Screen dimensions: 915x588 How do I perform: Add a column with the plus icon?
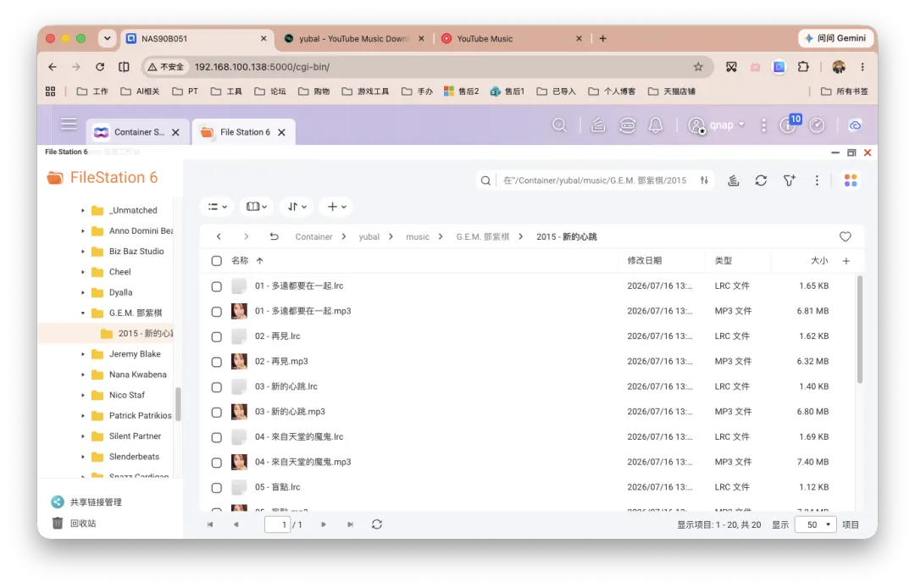click(x=846, y=261)
